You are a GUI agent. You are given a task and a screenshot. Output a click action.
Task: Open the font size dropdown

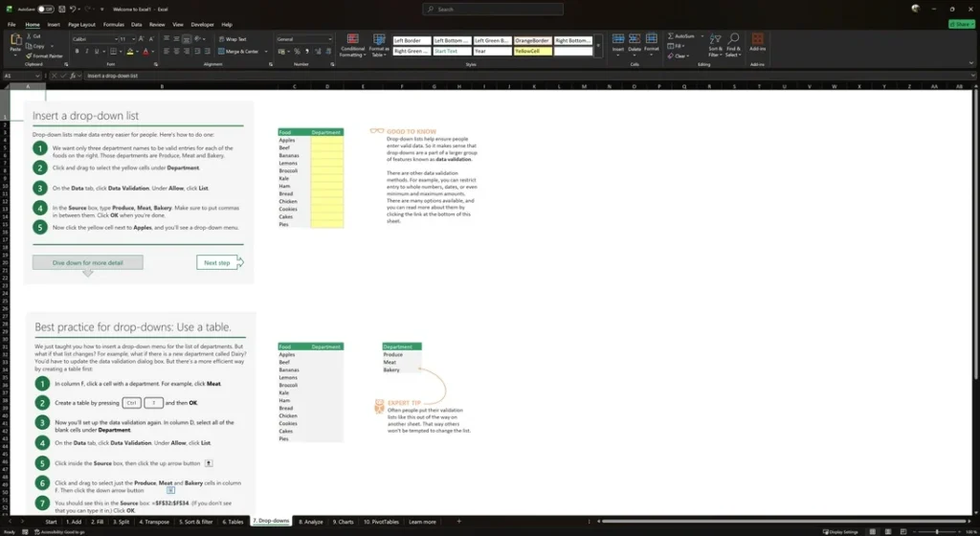[132, 38]
